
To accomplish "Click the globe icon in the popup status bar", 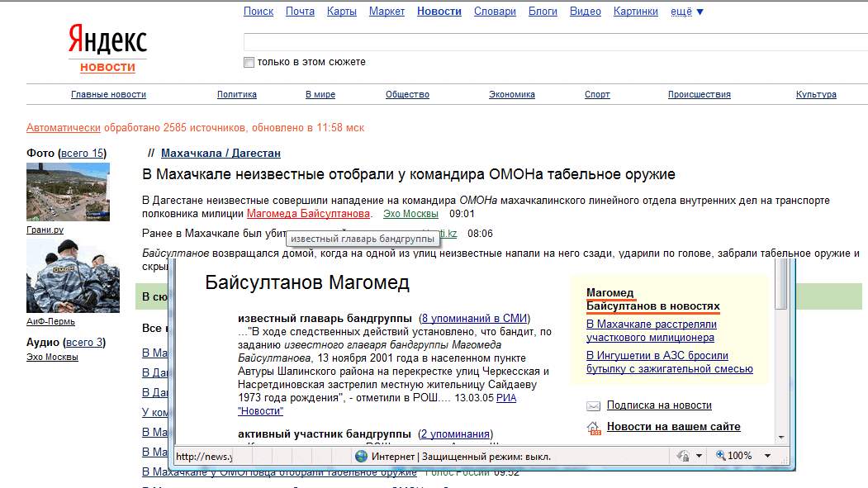I will pos(362,457).
